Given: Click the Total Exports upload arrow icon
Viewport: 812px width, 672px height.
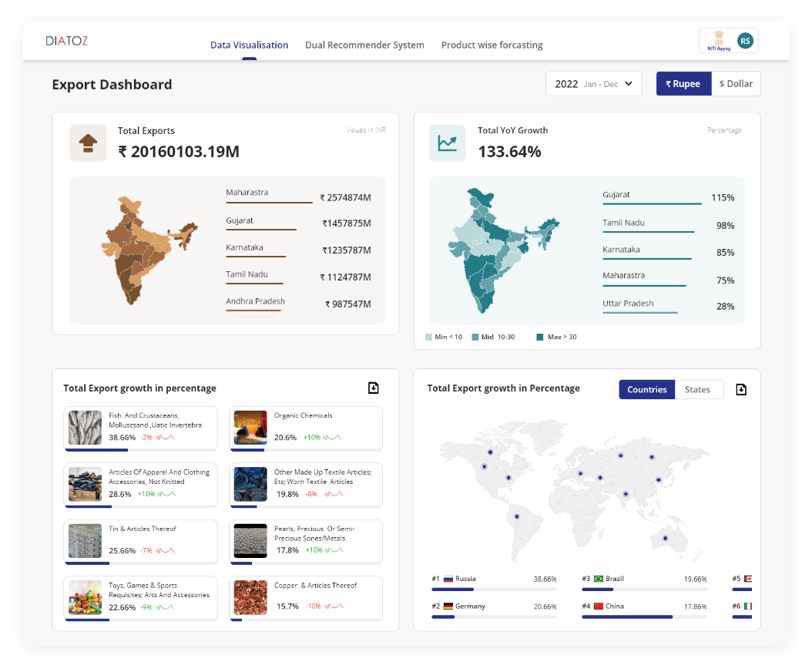Looking at the screenshot, I should click(x=88, y=143).
